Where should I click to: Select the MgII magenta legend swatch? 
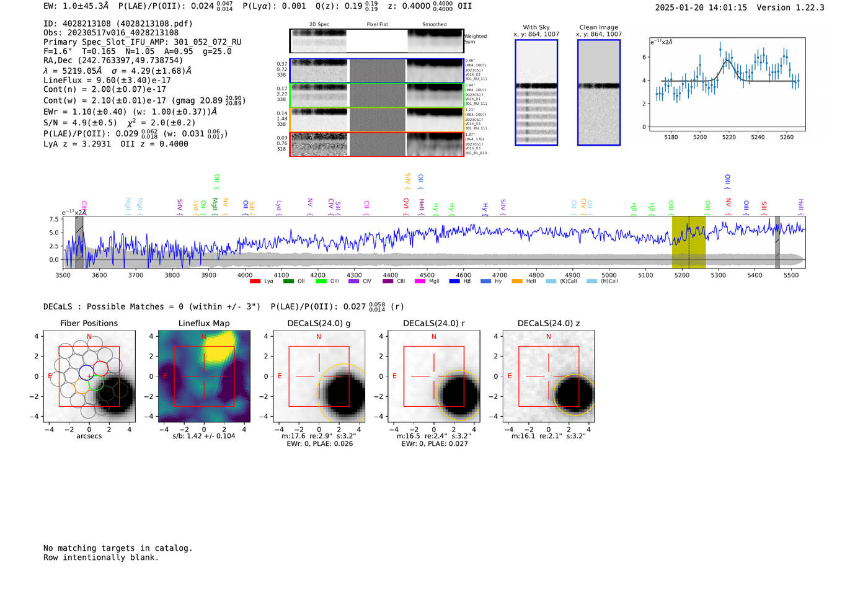(420, 281)
